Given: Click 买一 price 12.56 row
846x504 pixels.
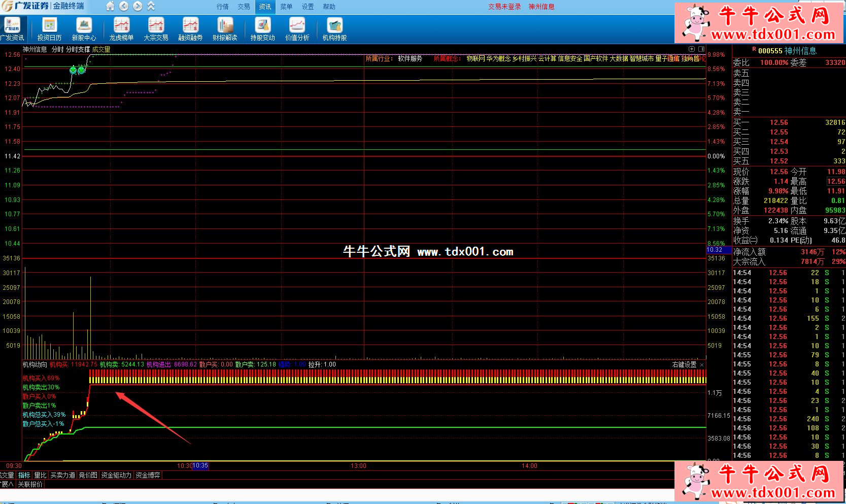Looking at the screenshot, I should coord(789,122).
